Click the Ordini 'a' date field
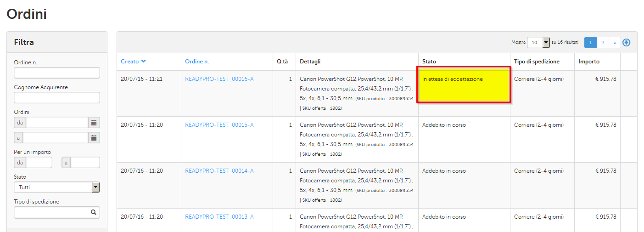This screenshot has width=644, height=232. pos(56,138)
